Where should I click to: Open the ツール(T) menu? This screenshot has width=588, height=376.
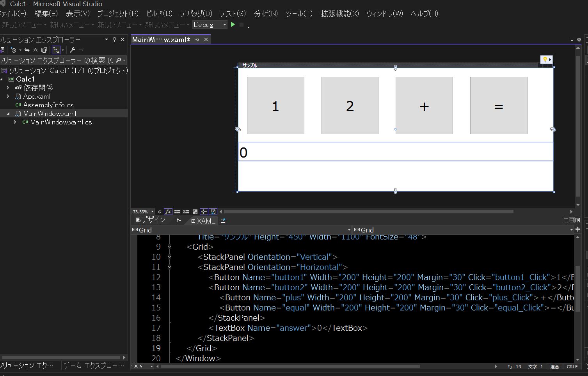(299, 14)
